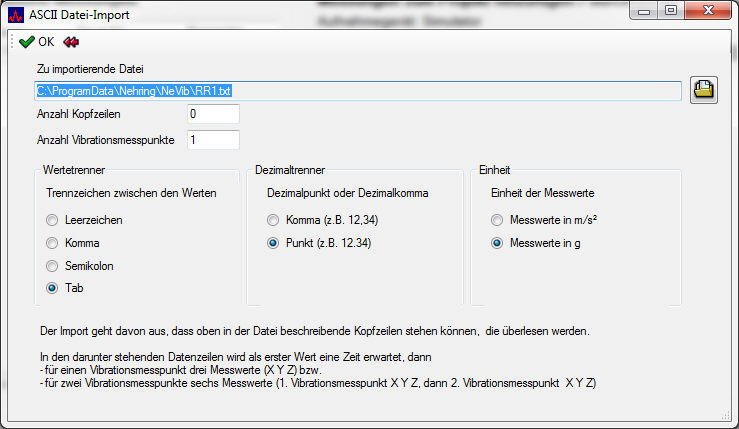The width and height of the screenshot is (739, 429).
Task: Click the ASCII Datei-Import title bar icon
Action: 15,13
